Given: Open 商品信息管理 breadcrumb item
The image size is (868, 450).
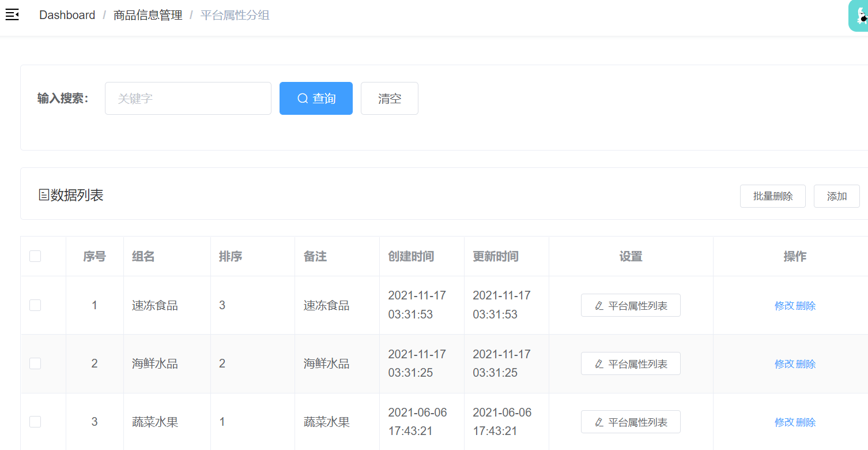Looking at the screenshot, I should point(148,15).
